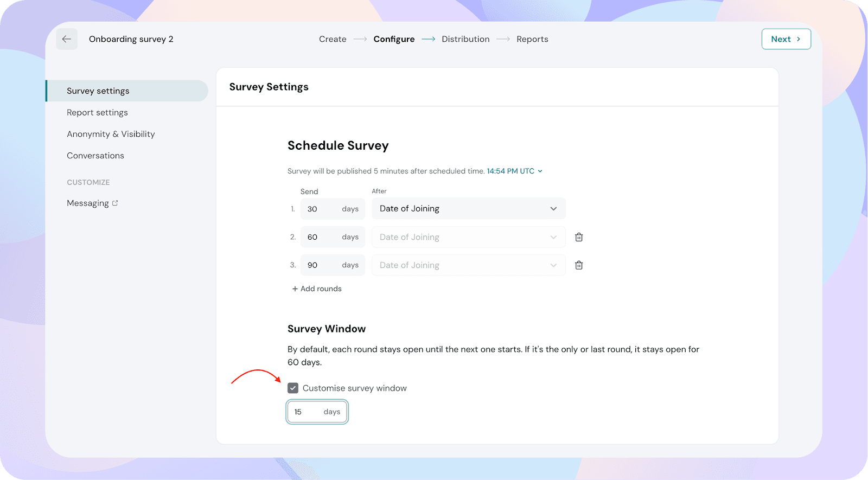
Task: Uncheck Customise survey window checkbox
Action: 293,388
